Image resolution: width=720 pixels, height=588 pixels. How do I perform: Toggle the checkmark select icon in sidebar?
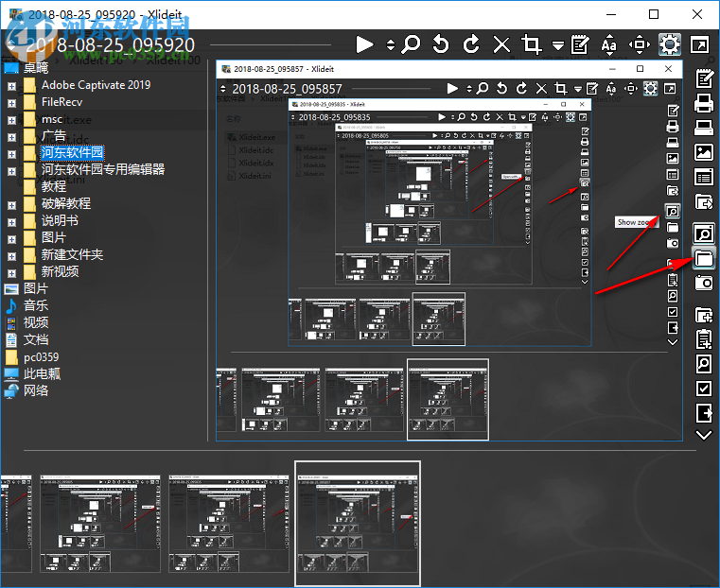coord(704,389)
